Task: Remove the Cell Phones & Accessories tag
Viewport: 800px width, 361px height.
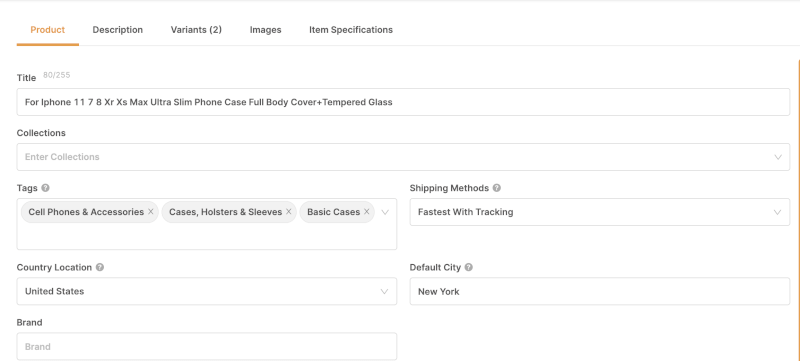Action: [151, 212]
